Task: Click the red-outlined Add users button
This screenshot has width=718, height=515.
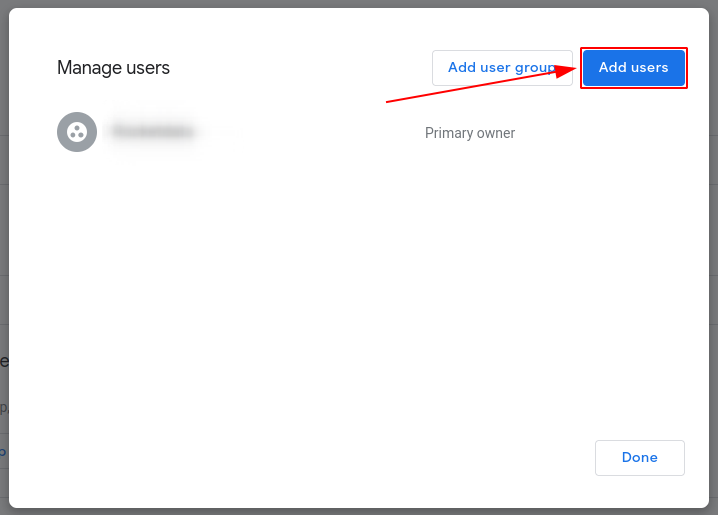Action: coord(633,68)
